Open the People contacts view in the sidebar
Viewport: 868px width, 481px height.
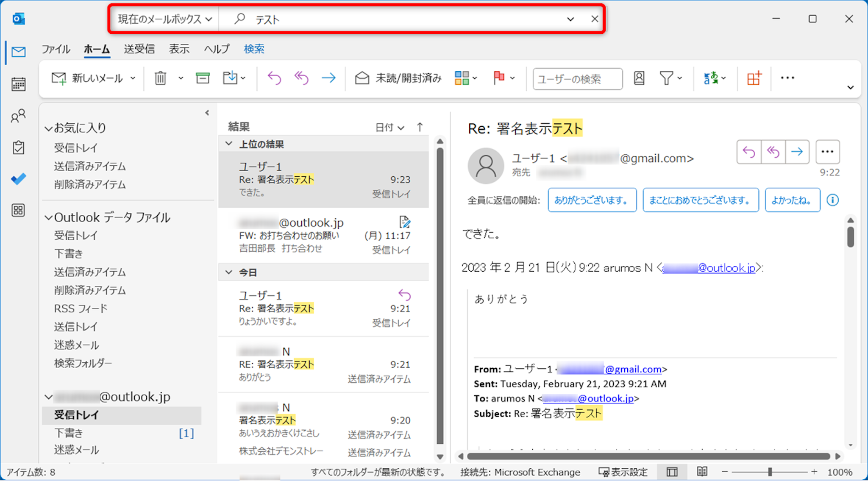pyautogui.click(x=18, y=116)
